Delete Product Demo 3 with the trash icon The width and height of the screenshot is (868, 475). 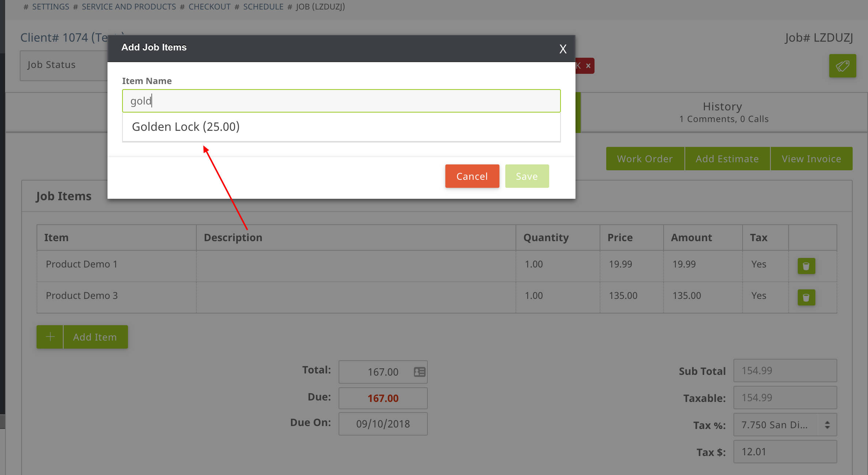(806, 297)
